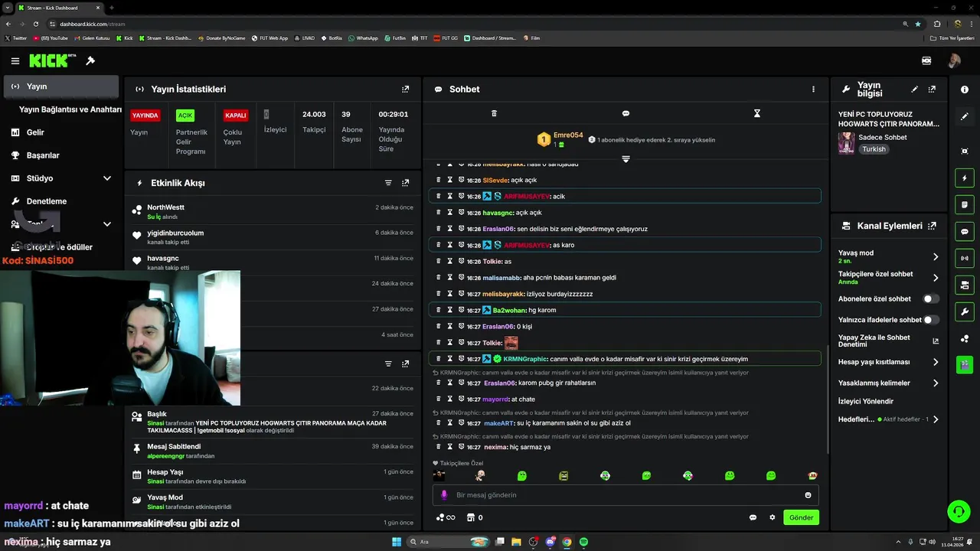Collapse the gift leaderboard banner arrow
Screen dimensions: 980x551
[x=626, y=159]
